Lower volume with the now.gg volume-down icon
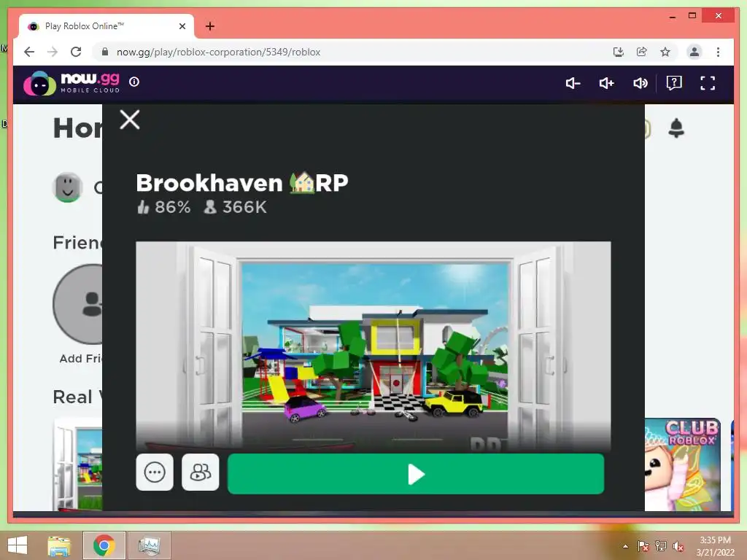Image resolution: width=747 pixels, height=560 pixels. [573, 83]
